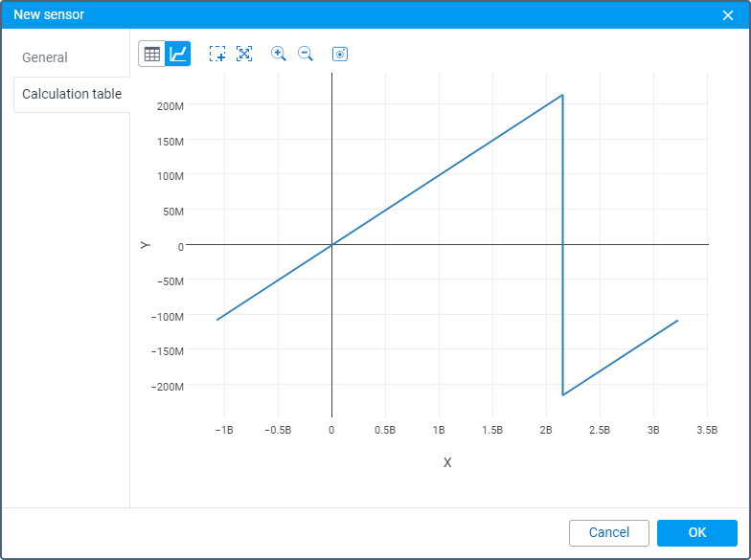Click the Y axis title
The image size is (751, 560).
tap(146, 245)
